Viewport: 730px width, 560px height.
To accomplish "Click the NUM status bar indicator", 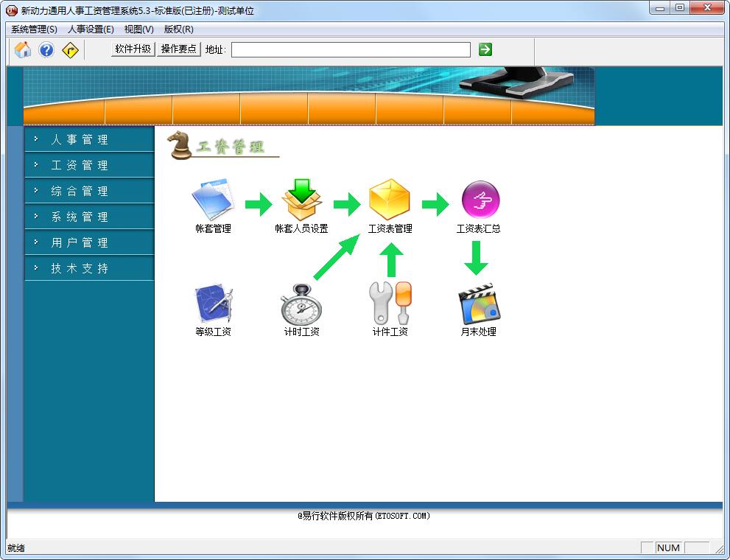I will 669,548.
